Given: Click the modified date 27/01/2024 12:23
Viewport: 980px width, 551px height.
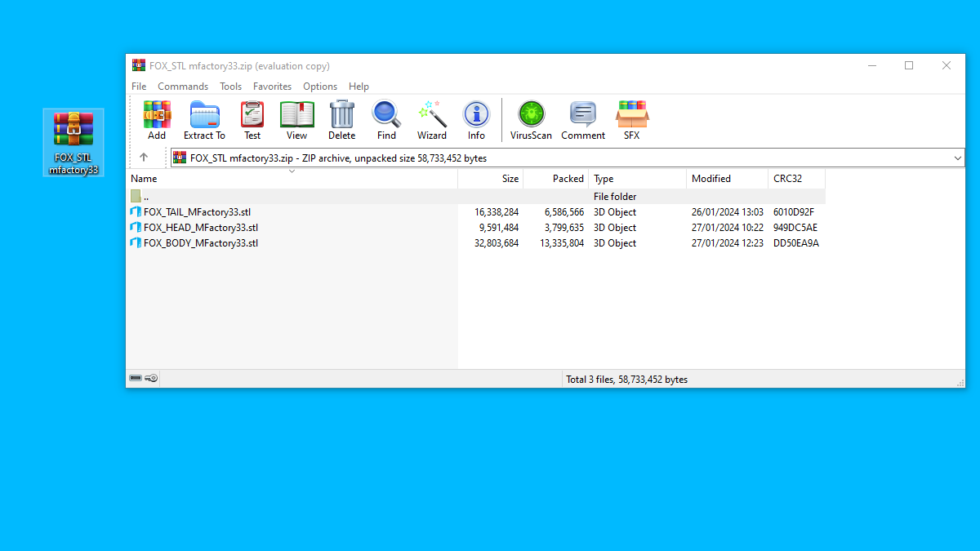Looking at the screenshot, I should point(728,243).
